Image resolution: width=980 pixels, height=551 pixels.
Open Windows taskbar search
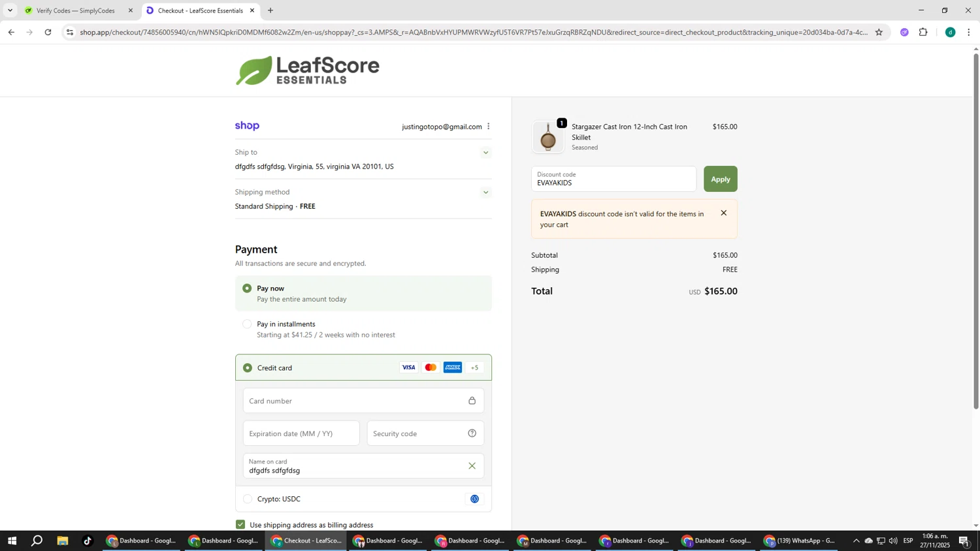(x=37, y=541)
